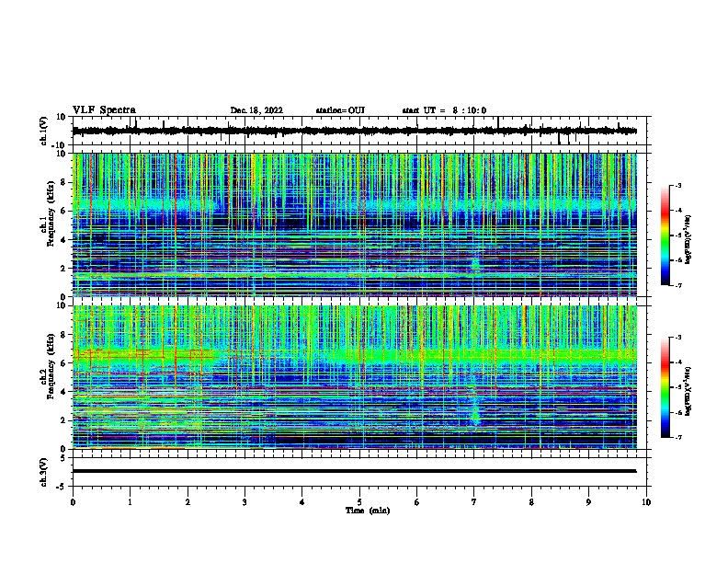728x563 pixels.
Task: Click time axis tick label "3"
Action: (245, 502)
